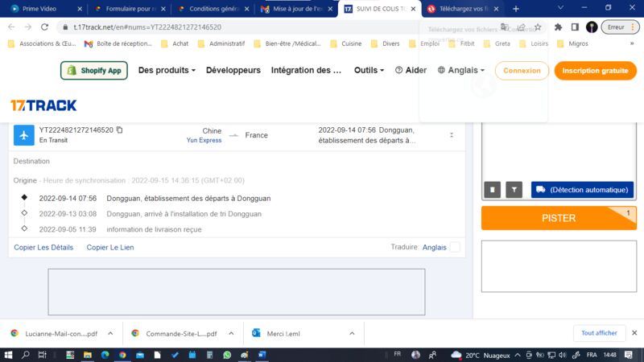The image size is (644, 362).
Task: Toggle the Traduire Anglais checkbox
Action: [x=455, y=247]
